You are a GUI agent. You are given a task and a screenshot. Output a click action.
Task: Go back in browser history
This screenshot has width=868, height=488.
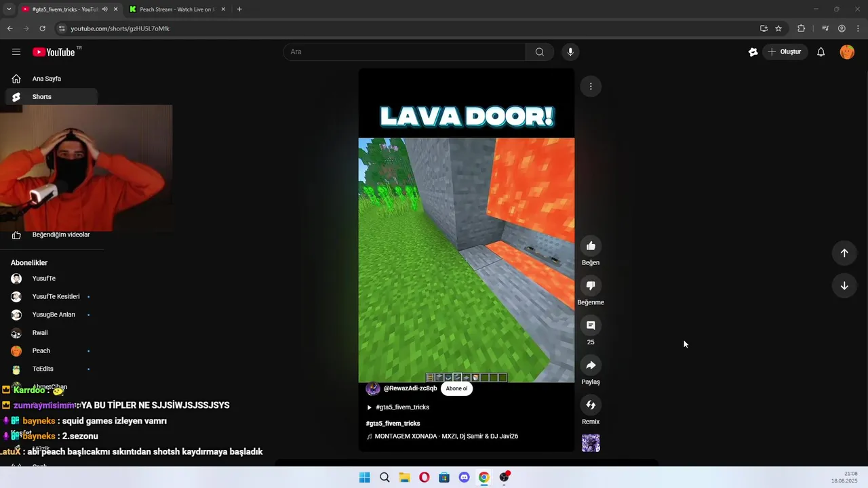tap(9, 28)
